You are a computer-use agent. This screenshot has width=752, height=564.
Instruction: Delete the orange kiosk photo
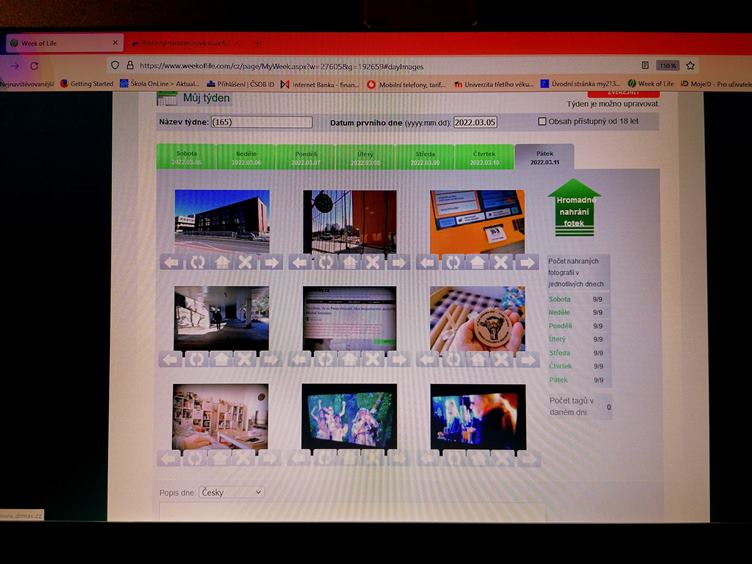pyautogui.click(x=501, y=262)
